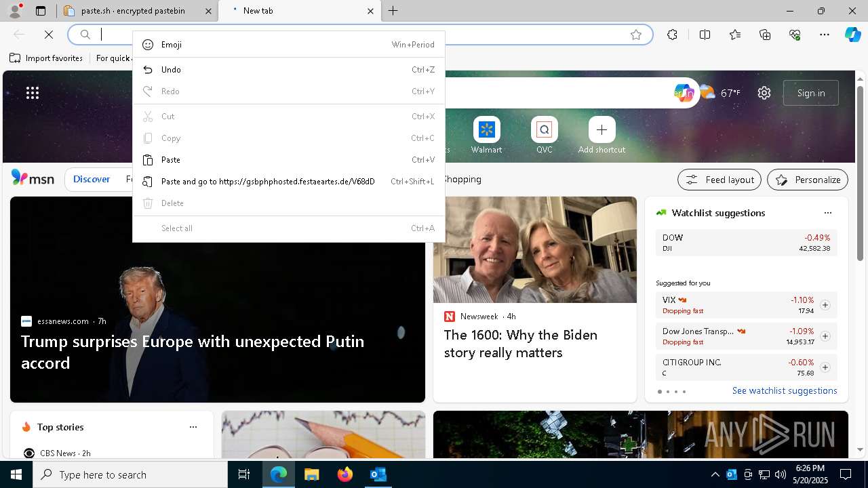Screen dimensions: 868x488
Task: Select the Discover feed tab
Action: tap(92, 180)
